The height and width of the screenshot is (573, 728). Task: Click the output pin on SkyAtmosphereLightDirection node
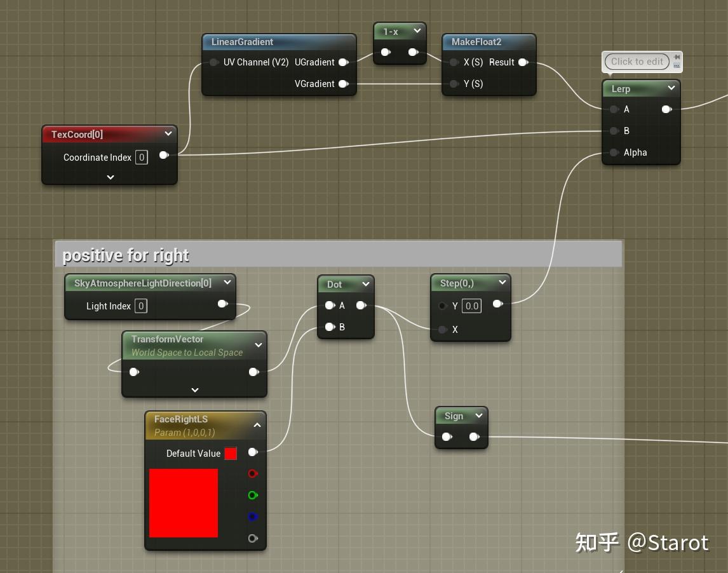(x=223, y=304)
